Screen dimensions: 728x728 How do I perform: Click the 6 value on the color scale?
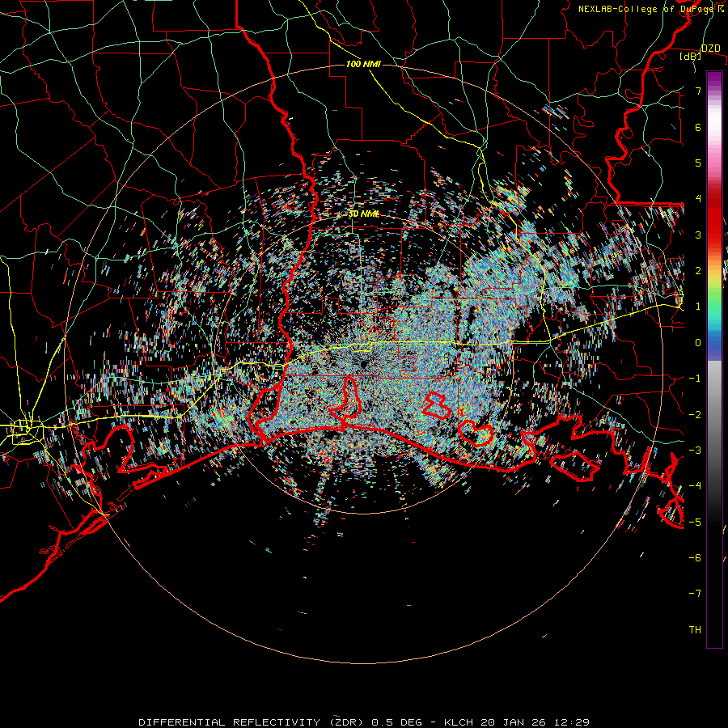click(x=698, y=127)
